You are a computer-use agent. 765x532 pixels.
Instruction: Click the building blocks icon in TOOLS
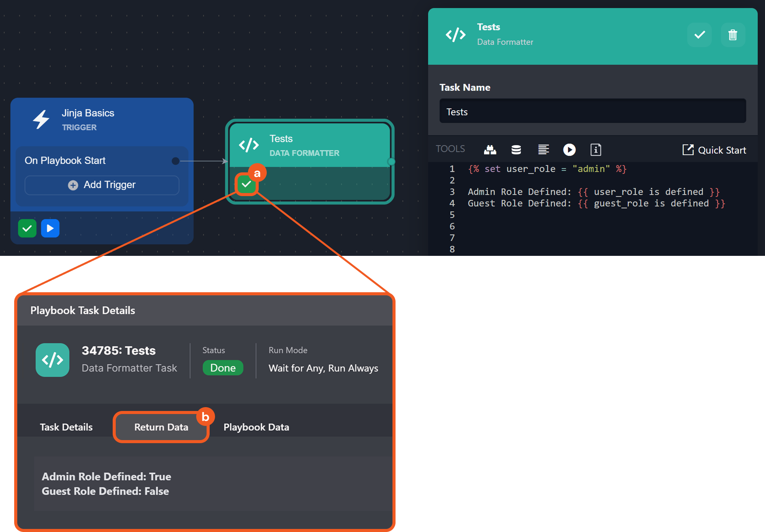click(x=490, y=150)
